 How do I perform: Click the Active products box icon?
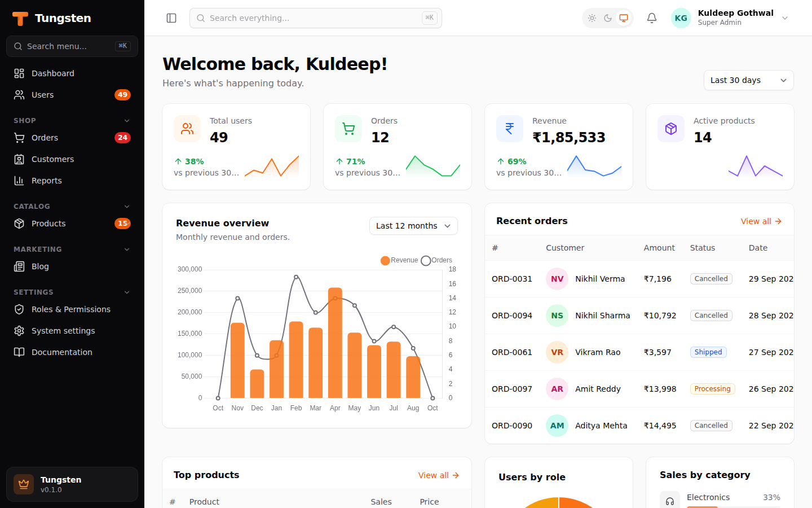(671, 129)
